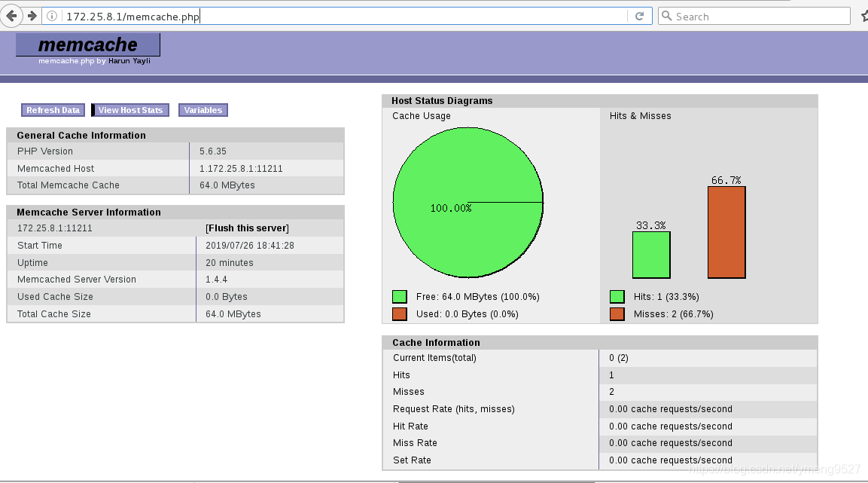Click the Hits & Misses chart title
Image resolution: width=868 pixels, height=483 pixels.
[640, 116]
